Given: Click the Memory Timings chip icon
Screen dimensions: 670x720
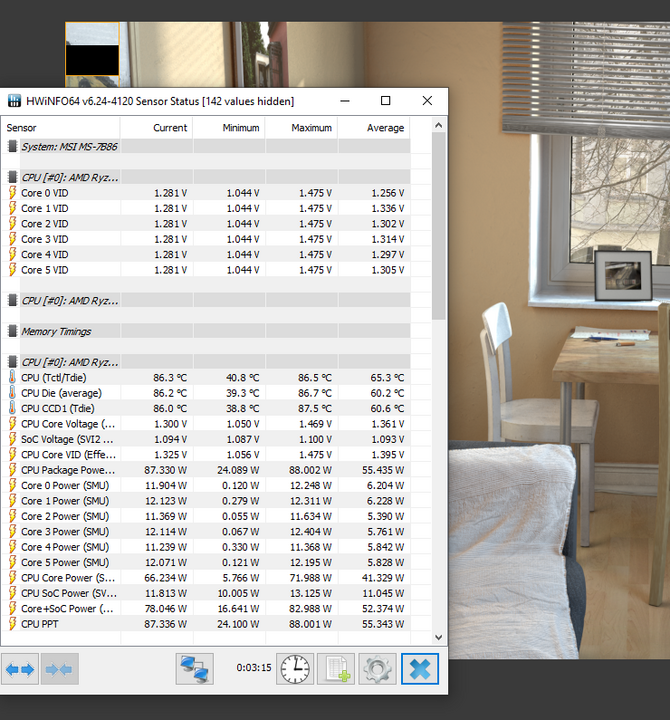Looking at the screenshot, I should (12, 331).
